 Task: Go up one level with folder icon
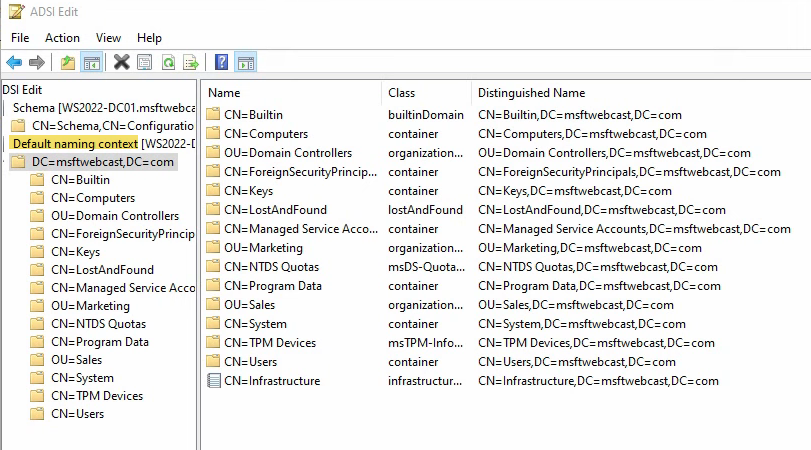coord(67,63)
